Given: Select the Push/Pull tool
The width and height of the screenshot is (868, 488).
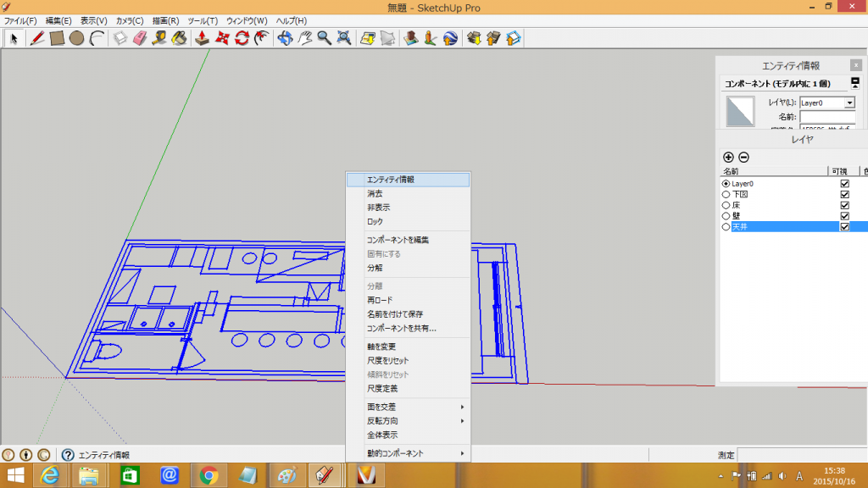Looking at the screenshot, I should tap(203, 38).
